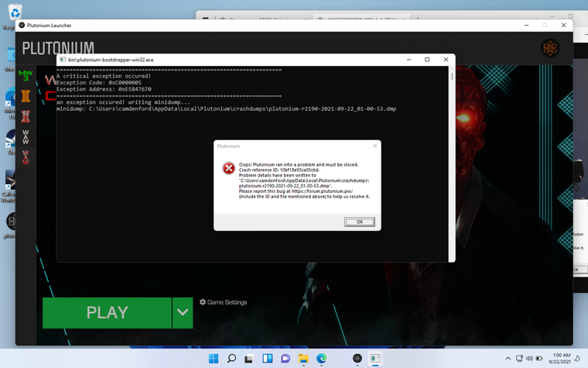588x368 pixels.
Task: Open Microsoft Edge from taskbar
Action: pyautogui.click(x=321, y=359)
